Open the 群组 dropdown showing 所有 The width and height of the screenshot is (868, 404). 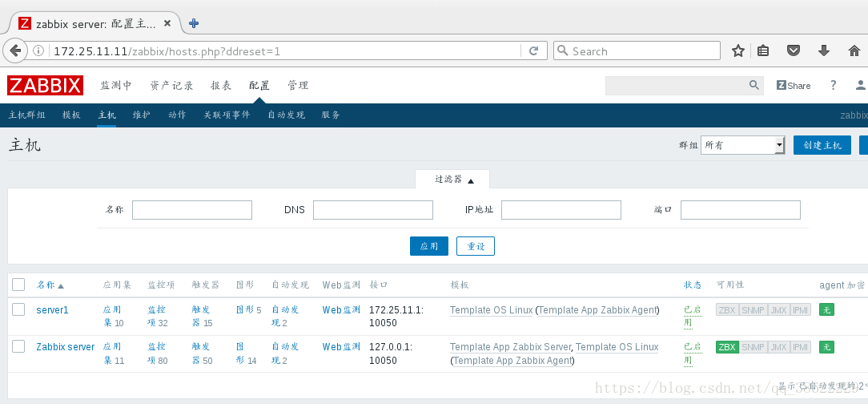742,145
